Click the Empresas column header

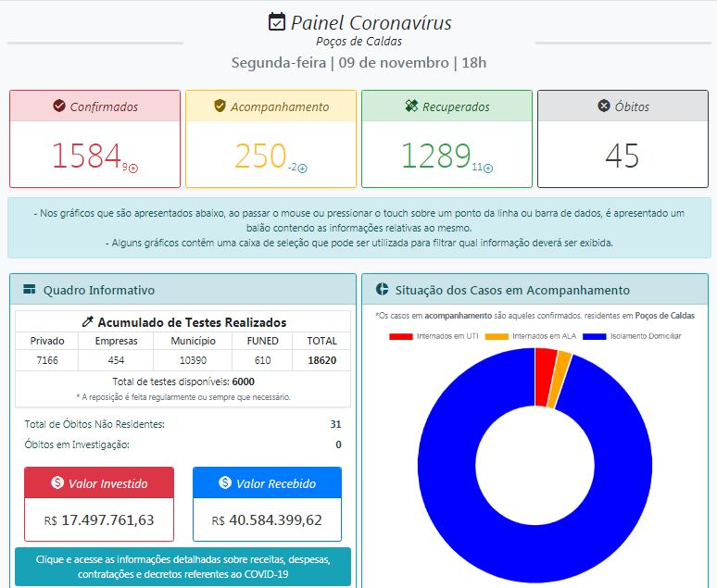116,341
